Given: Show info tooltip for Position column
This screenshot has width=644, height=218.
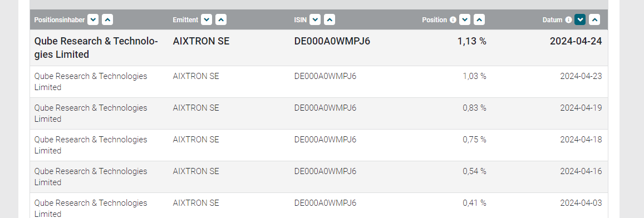Looking at the screenshot, I should [453, 19].
